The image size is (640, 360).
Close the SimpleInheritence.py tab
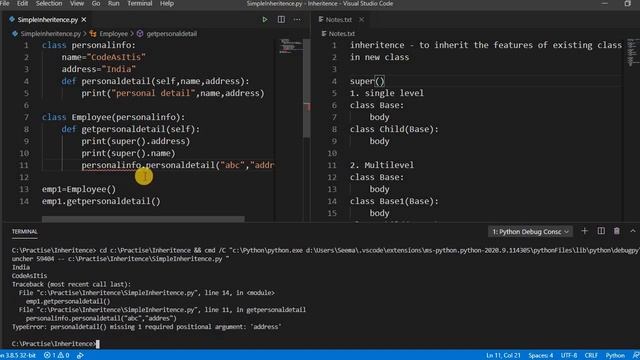click(x=84, y=20)
